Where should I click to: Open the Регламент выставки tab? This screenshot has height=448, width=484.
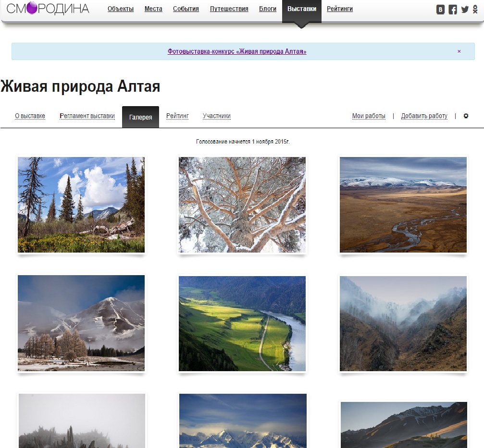(87, 116)
